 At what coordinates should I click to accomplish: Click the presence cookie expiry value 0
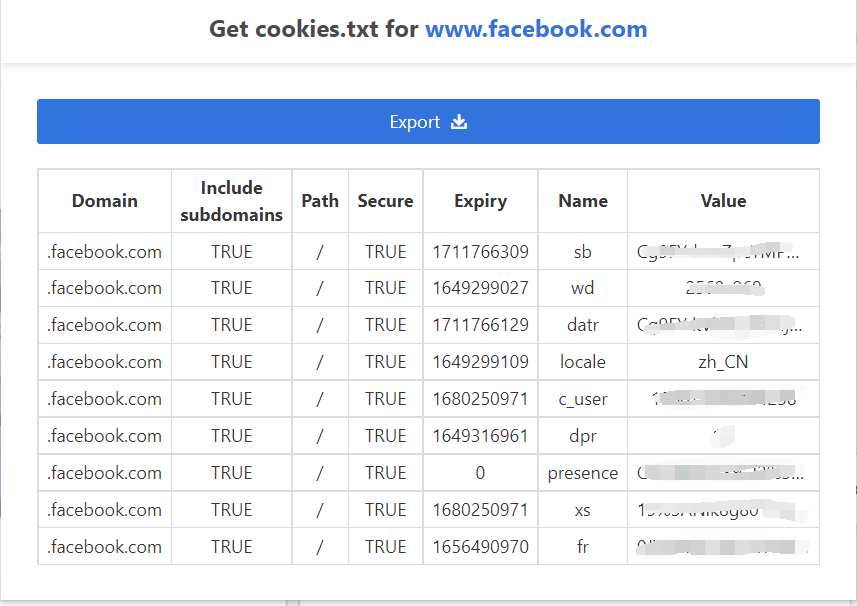coord(480,472)
